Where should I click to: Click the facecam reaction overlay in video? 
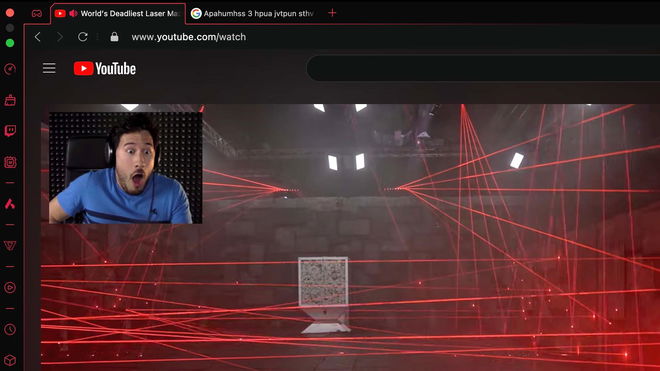point(125,168)
